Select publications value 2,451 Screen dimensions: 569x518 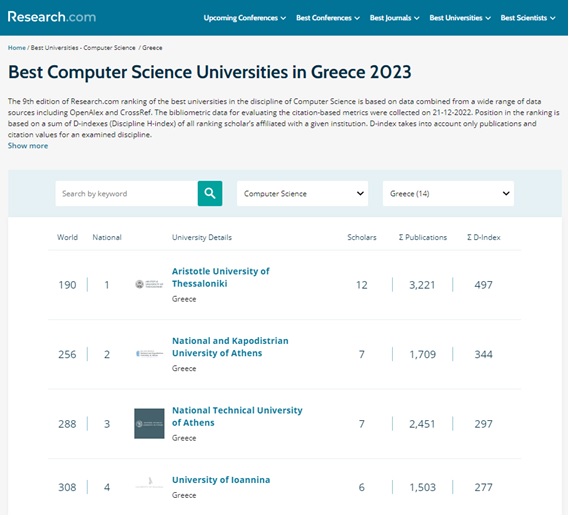point(422,424)
